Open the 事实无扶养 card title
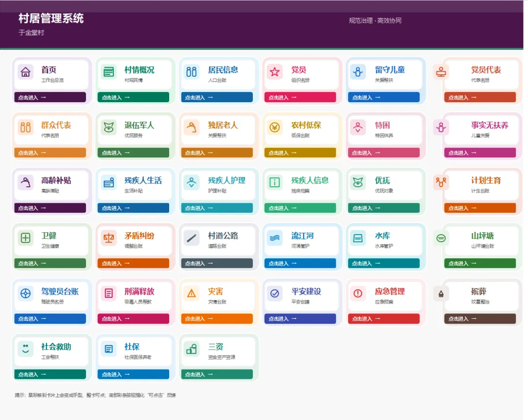 pyautogui.click(x=489, y=125)
